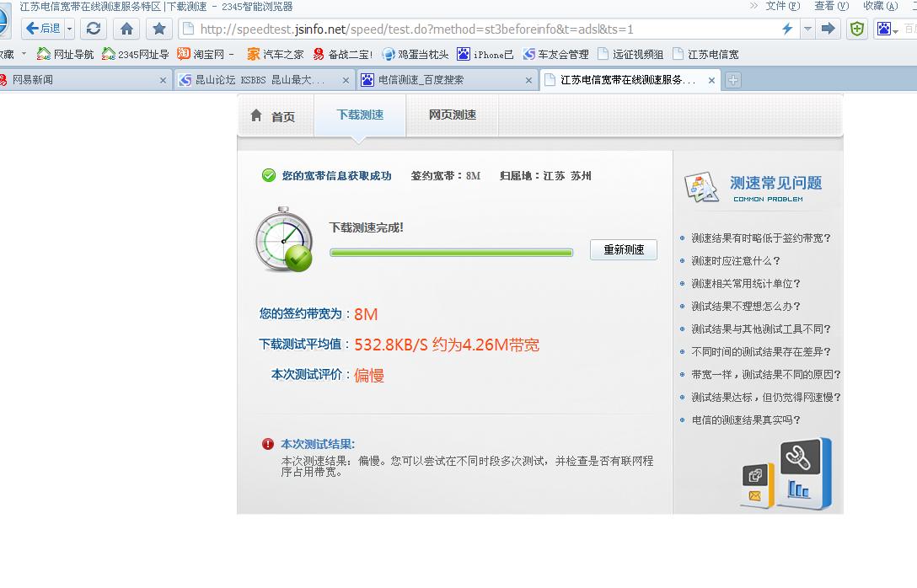Click the Back (后退) navigation button
The image size is (917, 588).
tap(43, 28)
